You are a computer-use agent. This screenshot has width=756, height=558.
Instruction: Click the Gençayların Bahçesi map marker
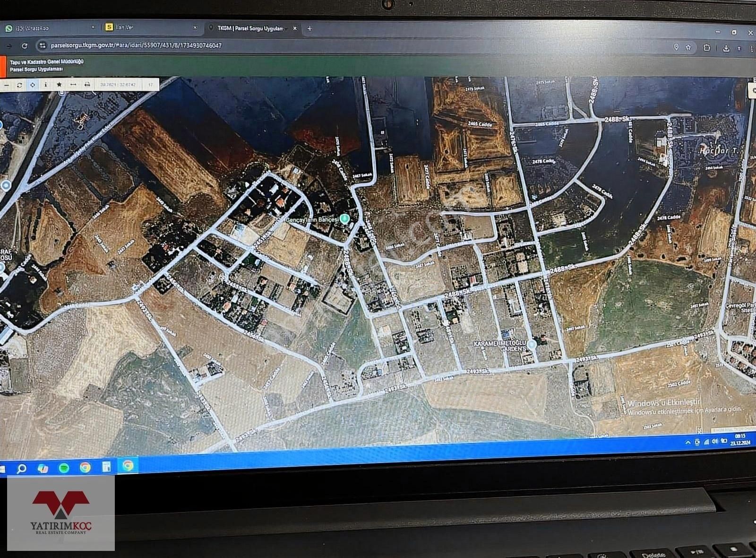tap(345, 218)
